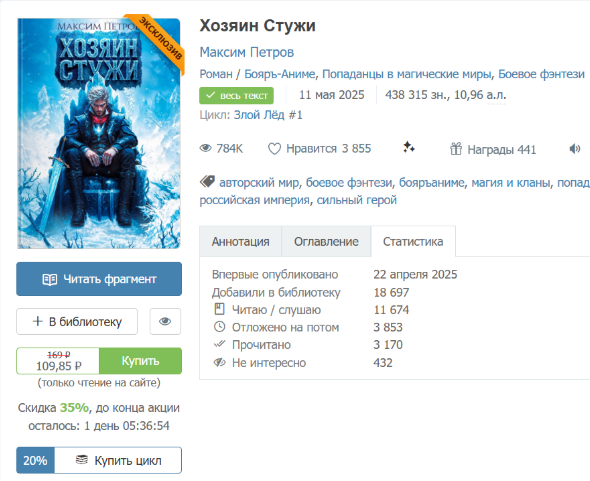
Task: Switch to the Оглавление tab
Action: pyautogui.click(x=326, y=241)
